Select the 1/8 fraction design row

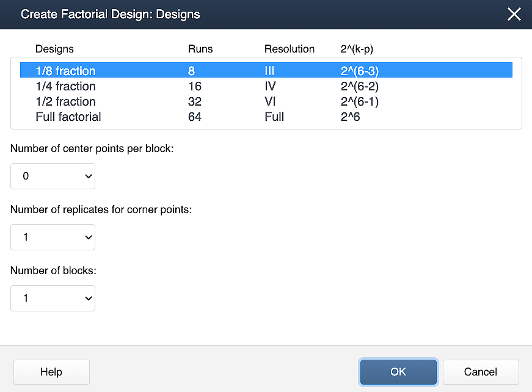coord(66,71)
